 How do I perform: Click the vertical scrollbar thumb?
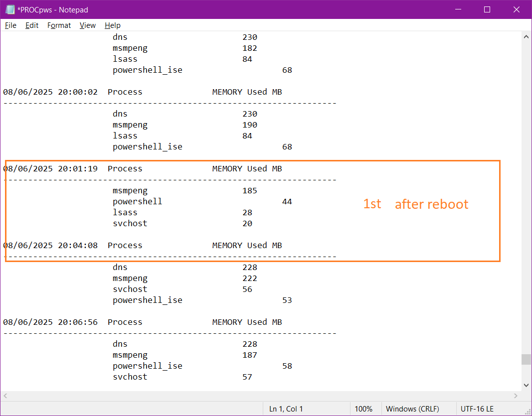coord(526,359)
